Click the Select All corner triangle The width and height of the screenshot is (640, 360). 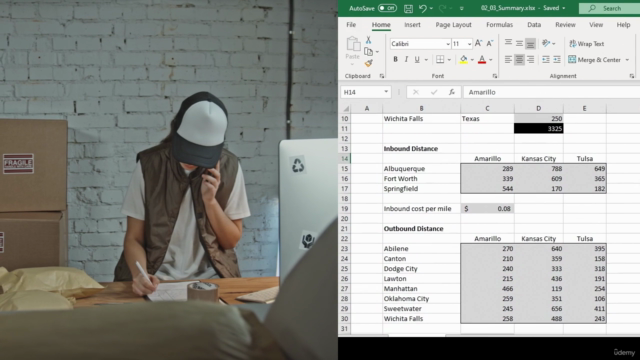[346, 109]
